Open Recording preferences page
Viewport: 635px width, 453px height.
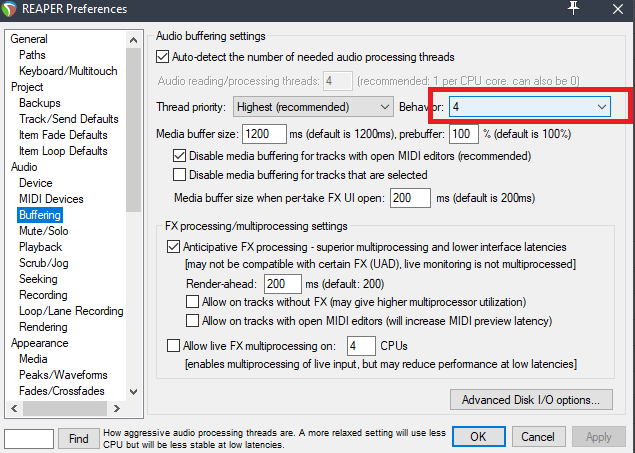[x=43, y=295]
